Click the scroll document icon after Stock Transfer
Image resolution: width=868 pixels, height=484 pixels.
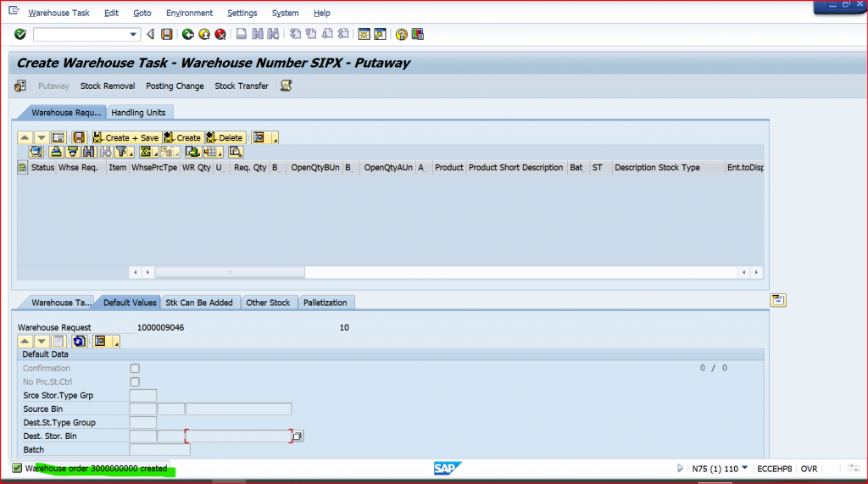pos(286,86)
